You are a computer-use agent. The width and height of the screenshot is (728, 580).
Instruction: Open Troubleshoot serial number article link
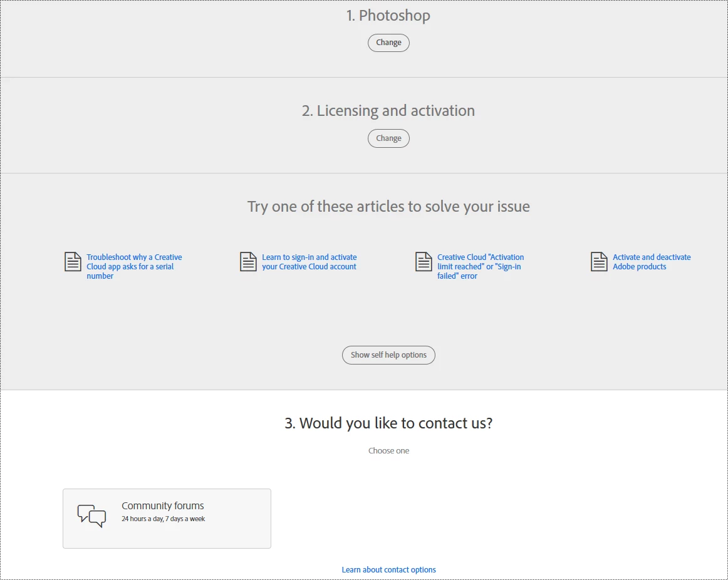point(134,266)
